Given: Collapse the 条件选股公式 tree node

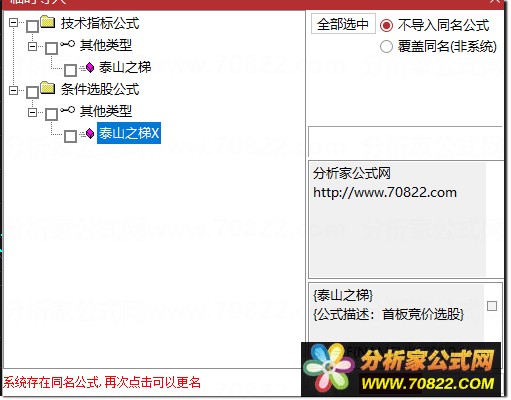Looking at the screenshot, I should pyautogui.click(x=13, y=90).
